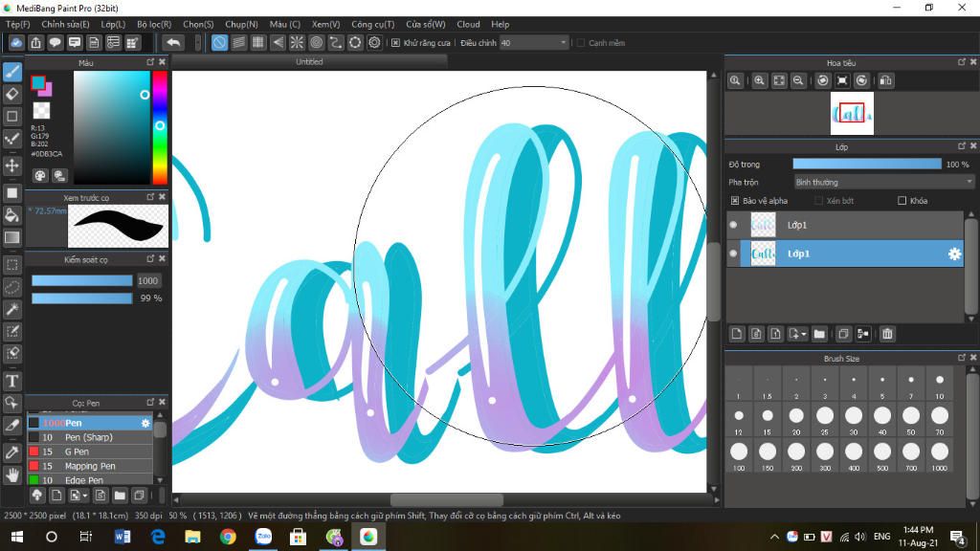Click the rainbow hue slider bar

tap(160, 127)
